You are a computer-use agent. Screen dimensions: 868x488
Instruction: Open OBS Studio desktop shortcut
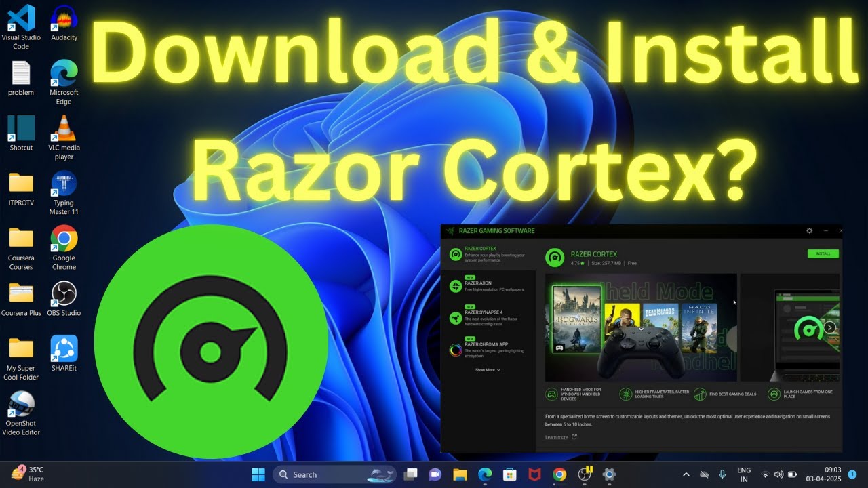[64, 299]
